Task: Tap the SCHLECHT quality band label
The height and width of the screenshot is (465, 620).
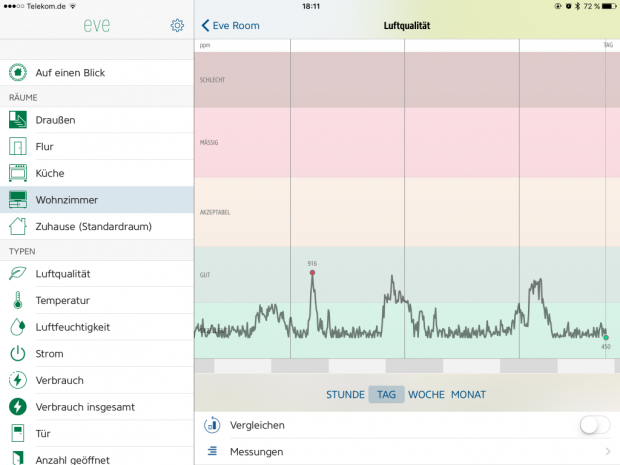Action: pos(212,80)
